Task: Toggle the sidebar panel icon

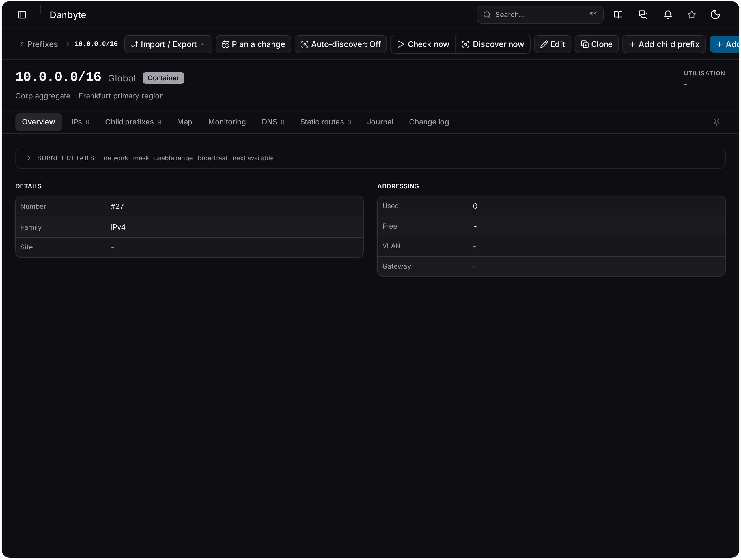Action: (22, 15)
